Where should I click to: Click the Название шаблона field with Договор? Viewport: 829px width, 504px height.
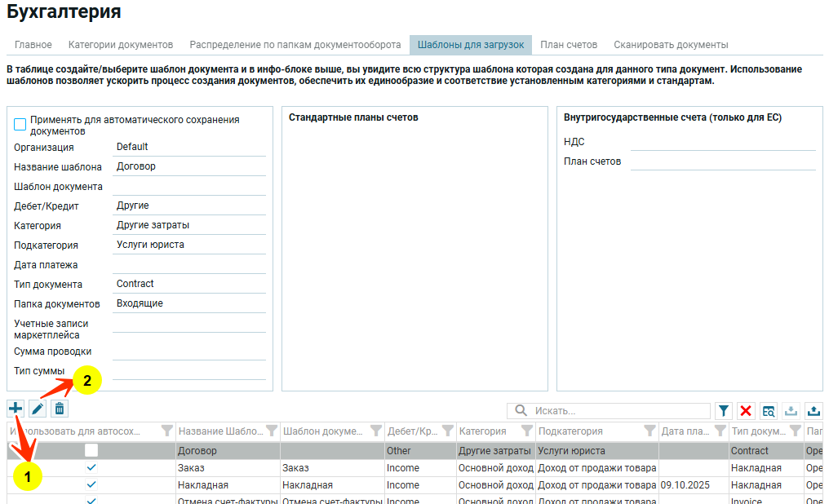(189, 166)
